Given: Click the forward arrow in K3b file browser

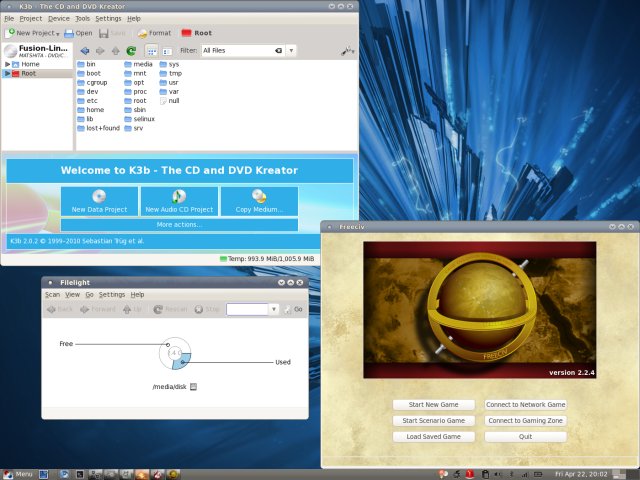Looking at the screenshot, I should (100, 51).
